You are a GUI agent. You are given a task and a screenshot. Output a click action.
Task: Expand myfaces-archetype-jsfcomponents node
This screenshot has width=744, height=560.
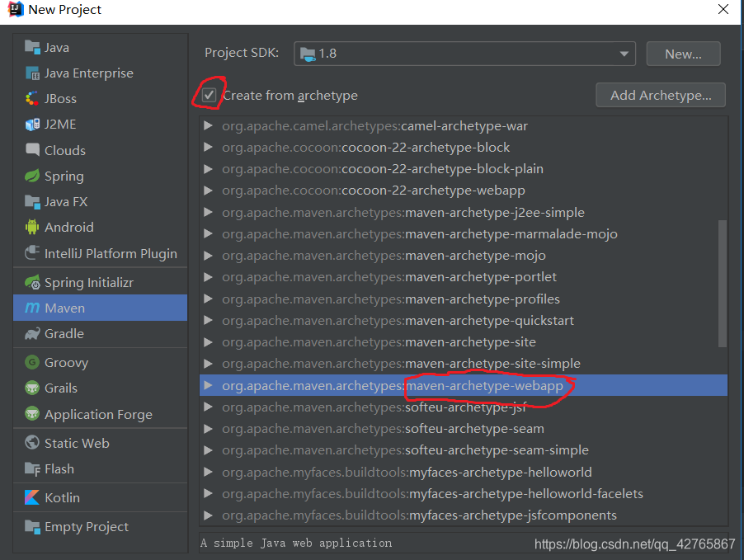(x=208, y=515)
